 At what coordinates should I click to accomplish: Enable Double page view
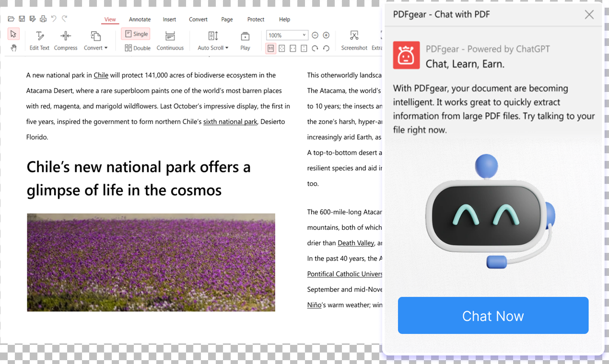click(138, 48)
